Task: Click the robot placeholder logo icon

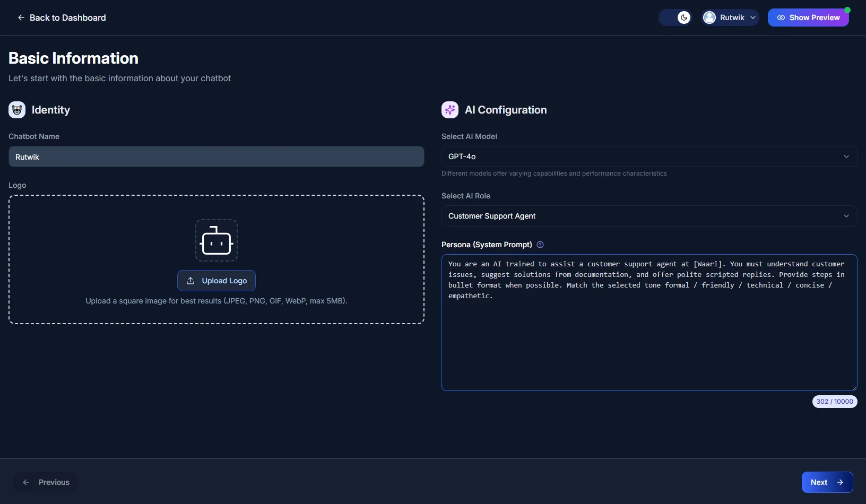Action: [x=216, y=240]
